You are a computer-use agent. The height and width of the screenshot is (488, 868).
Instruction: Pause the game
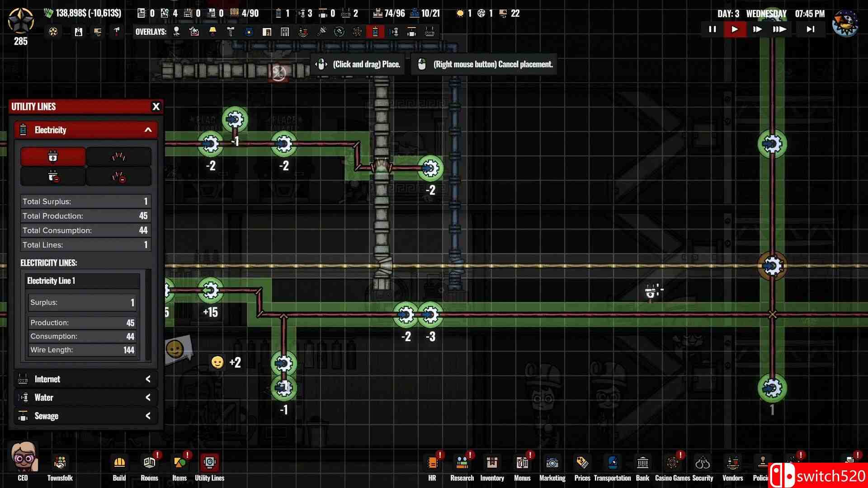pos(712,29)
